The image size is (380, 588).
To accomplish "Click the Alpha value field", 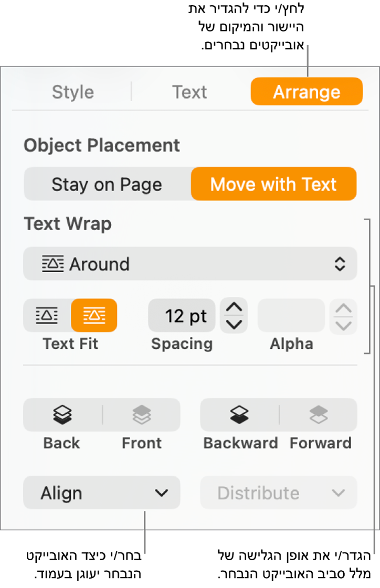I will click(291, 316).
